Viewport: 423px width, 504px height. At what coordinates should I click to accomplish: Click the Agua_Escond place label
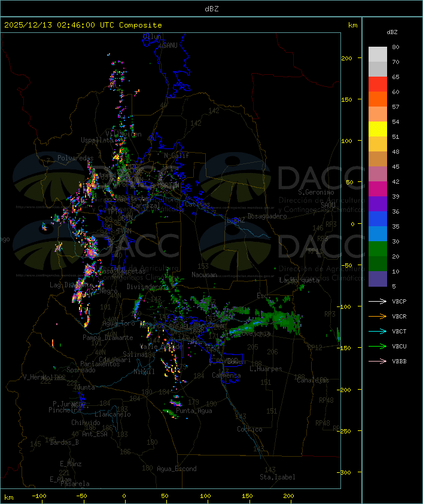(x=176, y=469)
